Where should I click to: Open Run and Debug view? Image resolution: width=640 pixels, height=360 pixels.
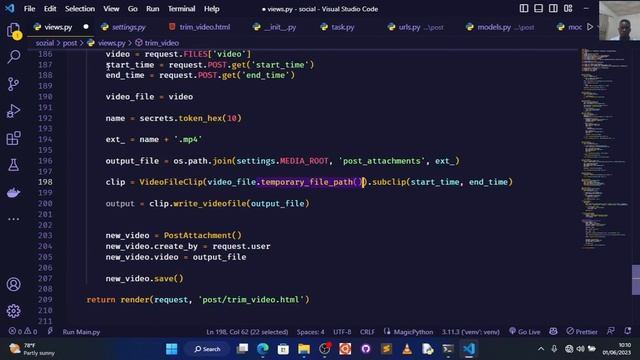click(13, 111)
